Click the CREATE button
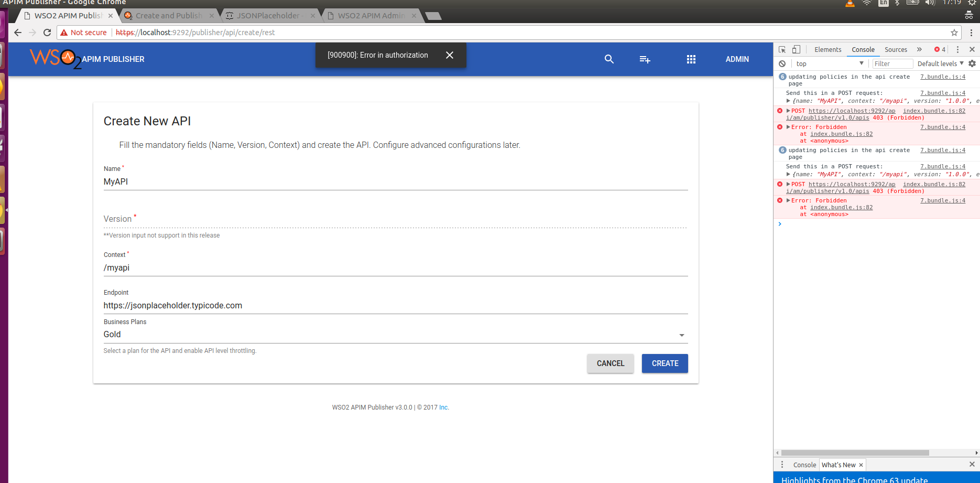 [x=665, y=363]
